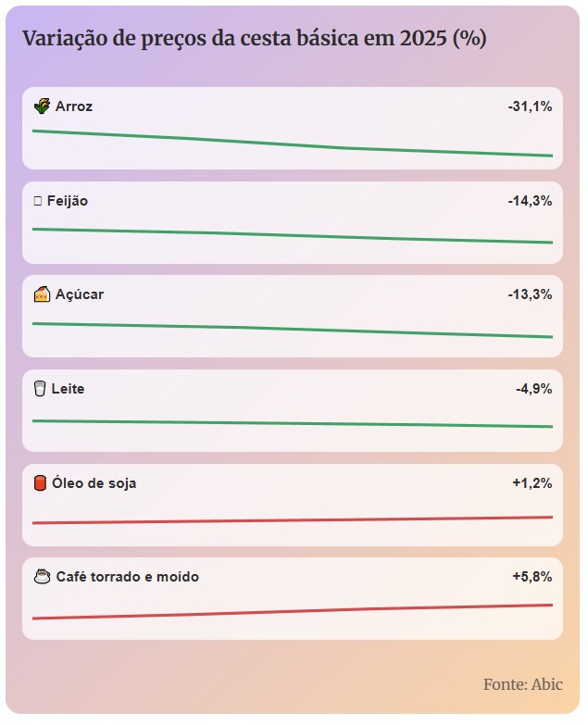Viewport: 588px width, 725px height.
Task: Click the Açúcar item label
Action: pos(80,294)
